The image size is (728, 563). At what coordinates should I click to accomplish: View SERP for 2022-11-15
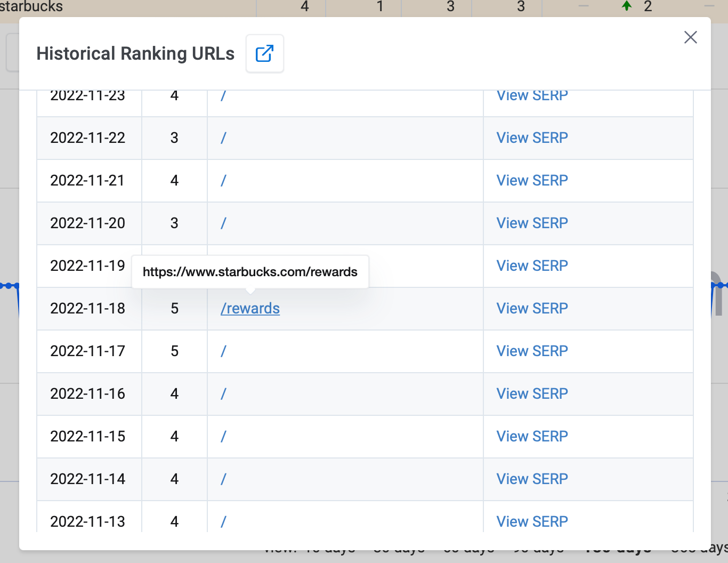pos(532,436)
